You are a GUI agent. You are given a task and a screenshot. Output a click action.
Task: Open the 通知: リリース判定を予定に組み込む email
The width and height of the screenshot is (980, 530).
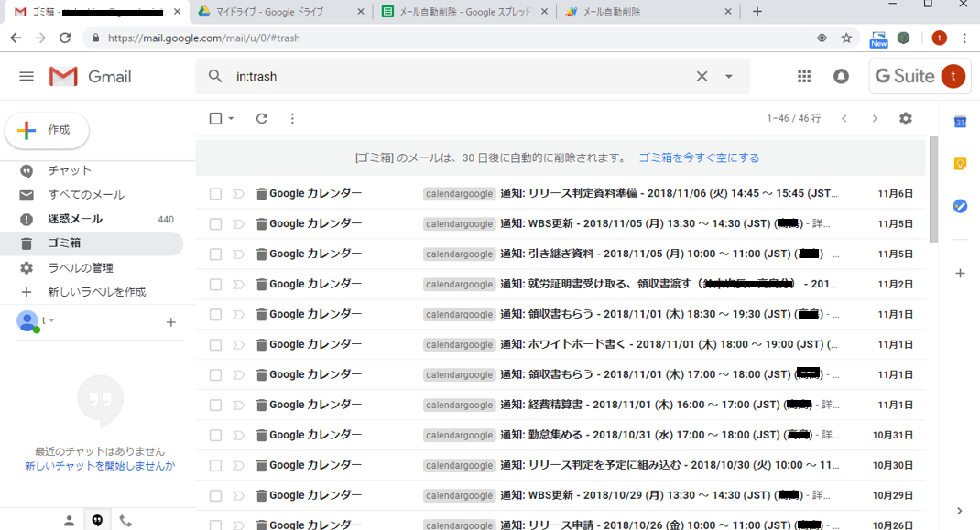561,465
